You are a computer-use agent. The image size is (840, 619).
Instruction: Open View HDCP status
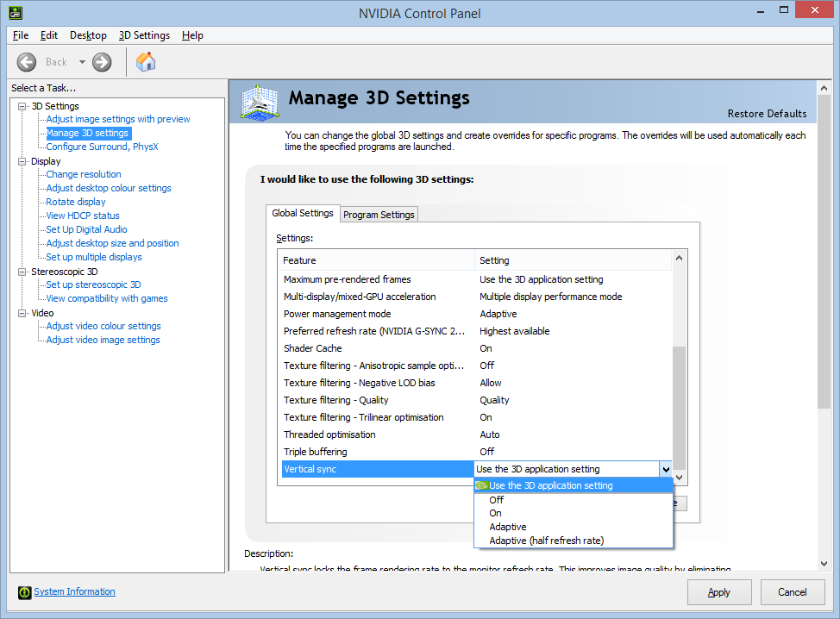coord(83,216)
